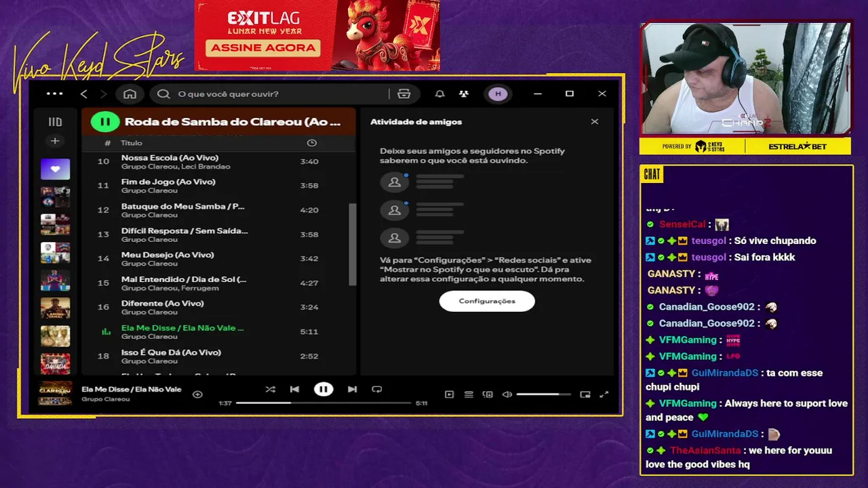Open Connect to a device
Viewport: 868px width, 488px height.
click(488, 394)
